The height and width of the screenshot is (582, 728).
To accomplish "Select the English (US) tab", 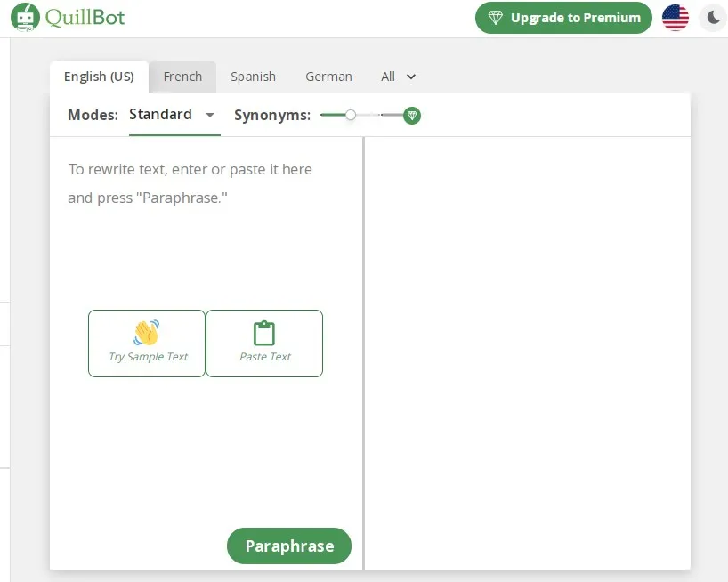I will [99, 77].
